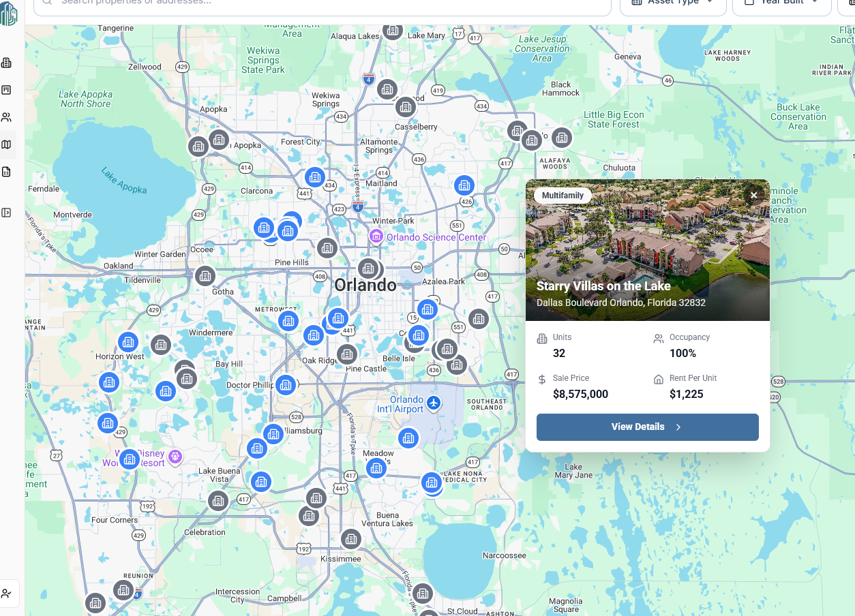Expand the Asset Type filter dropdown

[672, 3]
